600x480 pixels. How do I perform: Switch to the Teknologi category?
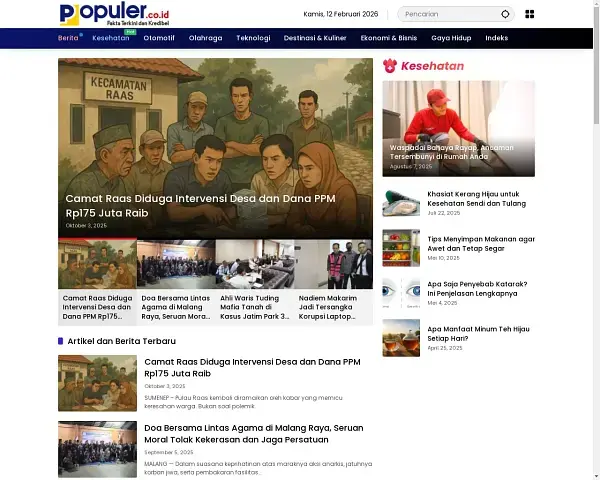253,38
